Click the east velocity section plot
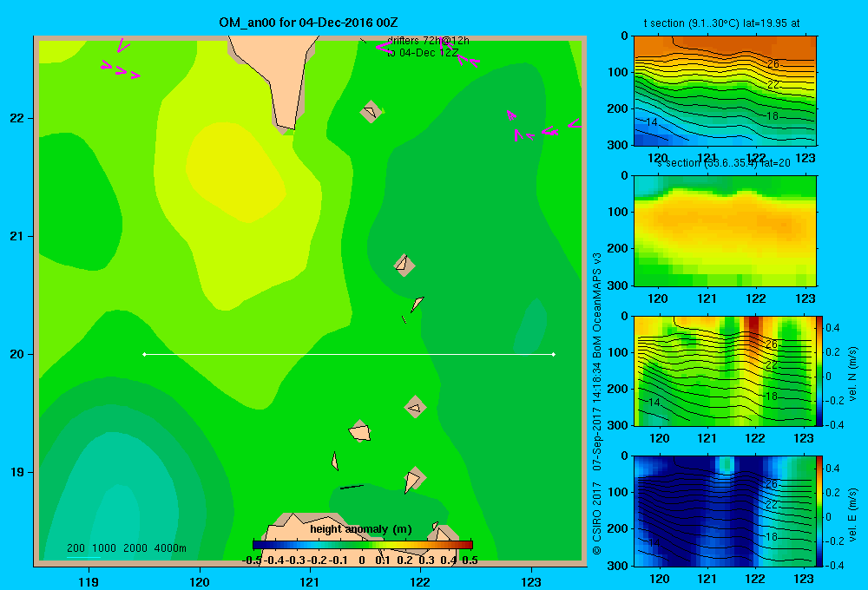The height and width of the screenshot is (590, 868). tap(724, 511)
